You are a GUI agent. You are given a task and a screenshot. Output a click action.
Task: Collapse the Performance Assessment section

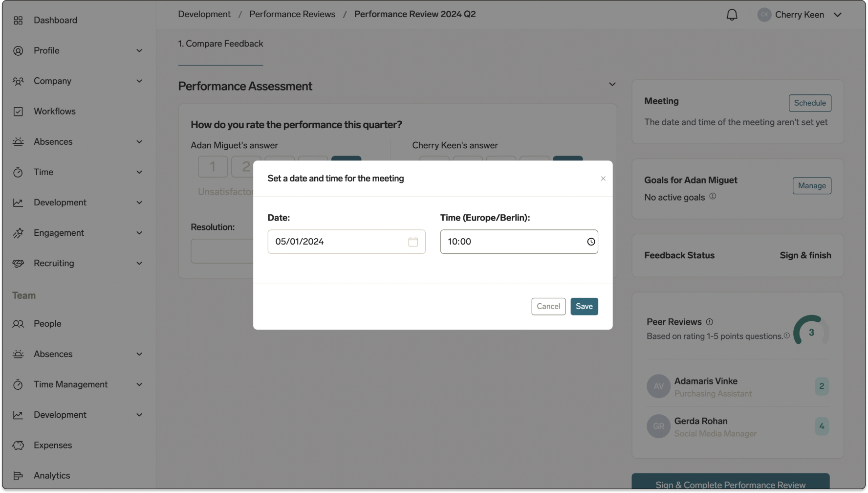click(x=612, y=85)
